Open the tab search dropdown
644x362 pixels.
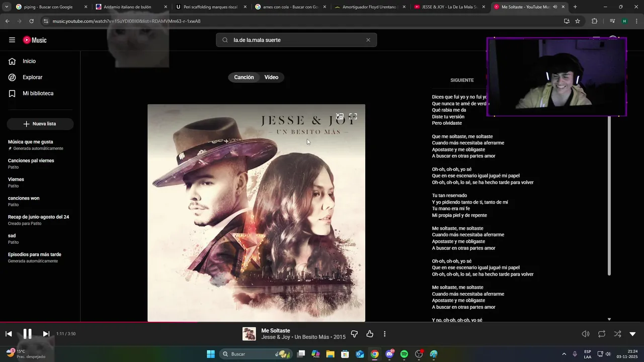(7, 7)
